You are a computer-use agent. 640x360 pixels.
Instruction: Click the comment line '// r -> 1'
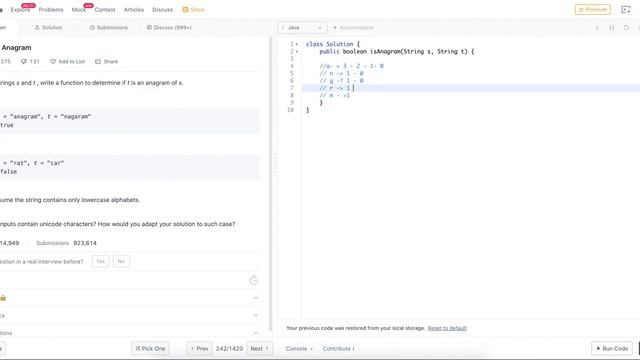(x=335, y=88)
